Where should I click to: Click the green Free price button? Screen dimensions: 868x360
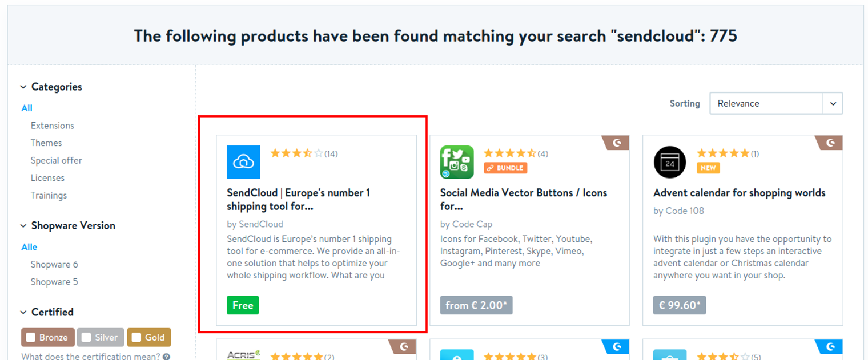[243, 305]
